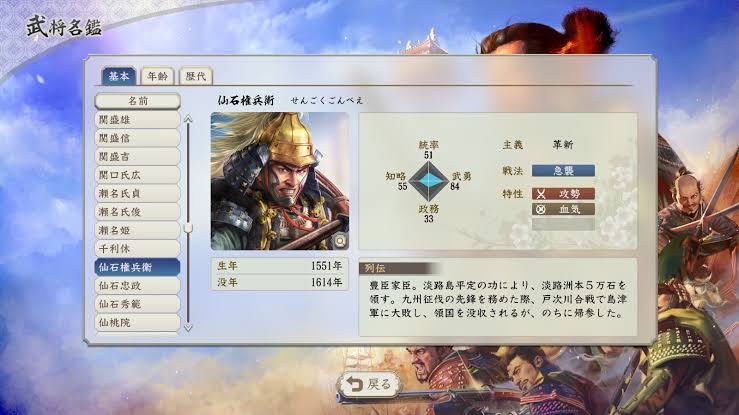The height and width of the screenshot is (415, 739).
Task: Click the return arrow icon next to 戻る
Action: 354,384
